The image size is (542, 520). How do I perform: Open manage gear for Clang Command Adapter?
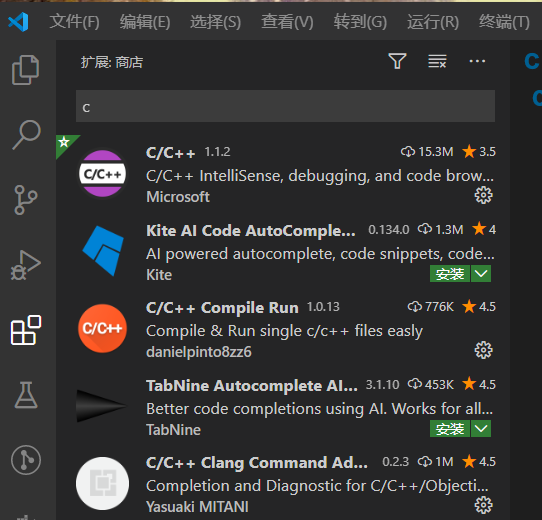483,505
